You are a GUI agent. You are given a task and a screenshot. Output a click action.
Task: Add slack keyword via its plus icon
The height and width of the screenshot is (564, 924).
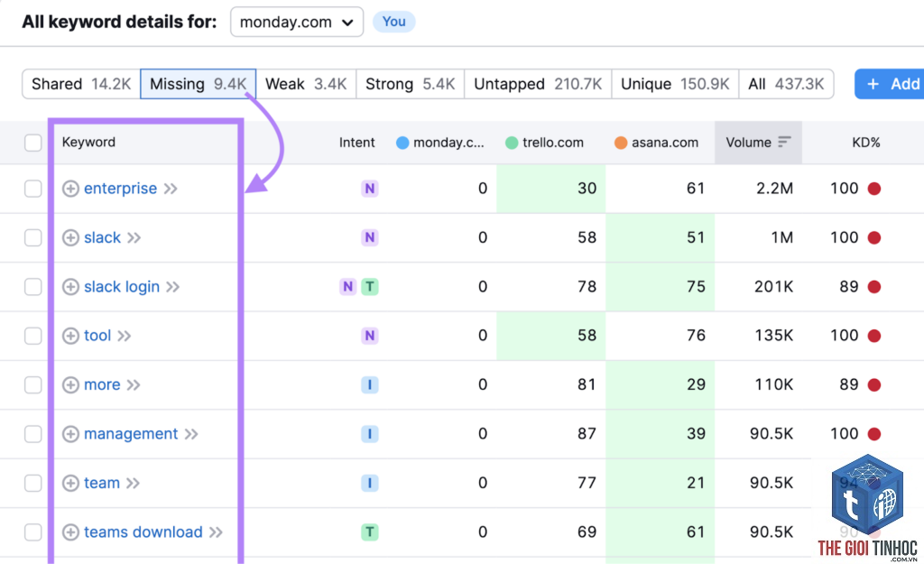click(70, 237)
